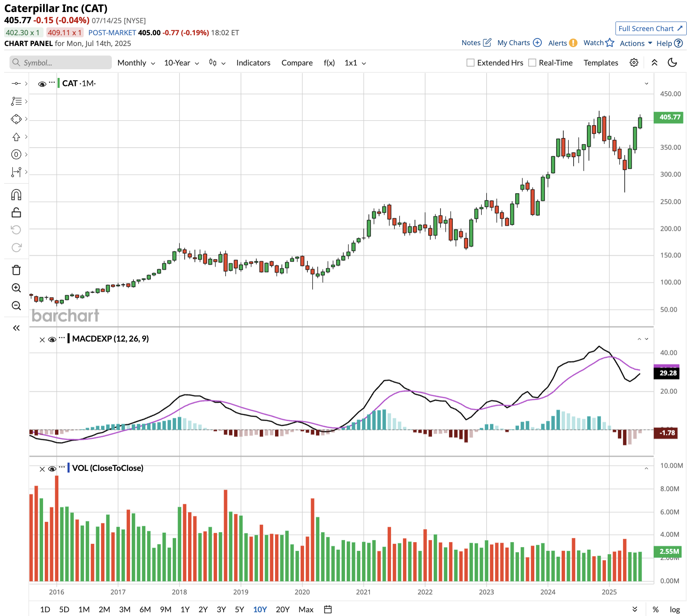The width and height of the screenshot is (700, 616).
Task: Open the date range calendar picker
Action: (328, 609)
